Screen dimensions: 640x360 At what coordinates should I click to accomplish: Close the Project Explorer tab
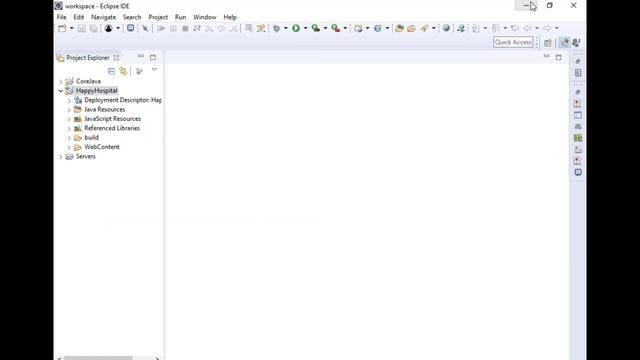point(116,58)
